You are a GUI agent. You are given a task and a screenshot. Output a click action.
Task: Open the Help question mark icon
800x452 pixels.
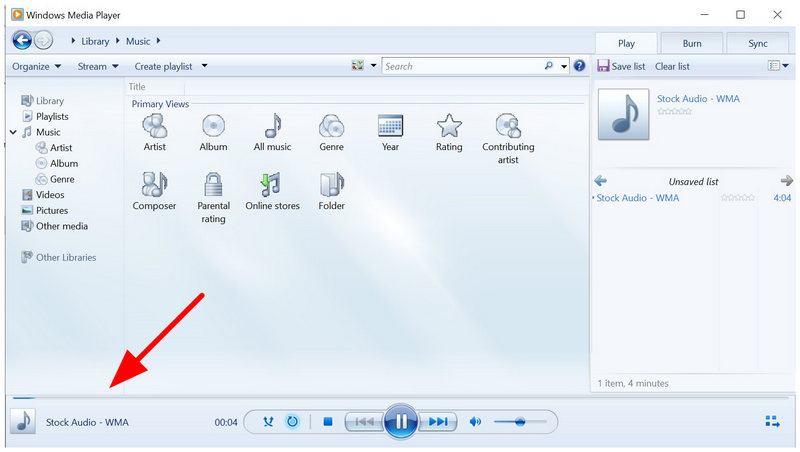click(x=579, y=66)
